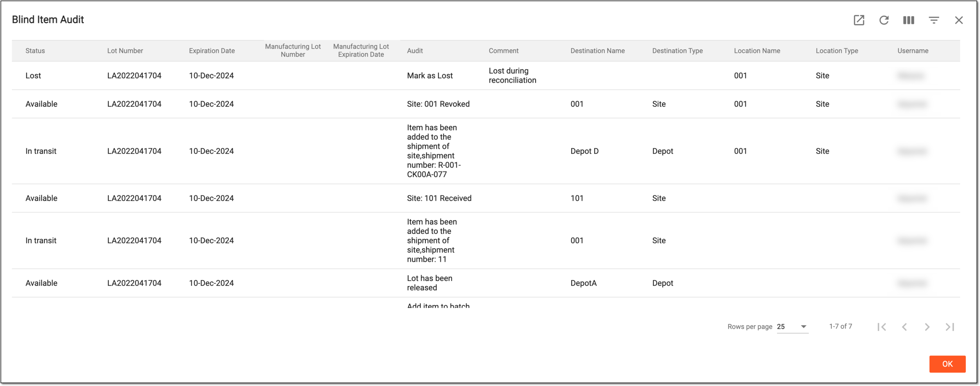This screenshot has width=980, height=386.
Task: Expand the Rows per page dropdown
Action: (792, 327)
